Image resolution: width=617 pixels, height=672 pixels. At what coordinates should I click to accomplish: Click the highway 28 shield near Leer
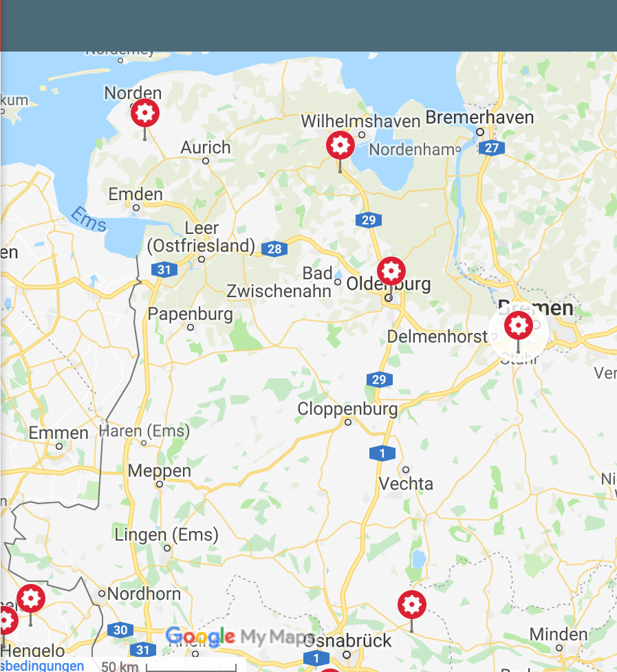pos(274,248)
